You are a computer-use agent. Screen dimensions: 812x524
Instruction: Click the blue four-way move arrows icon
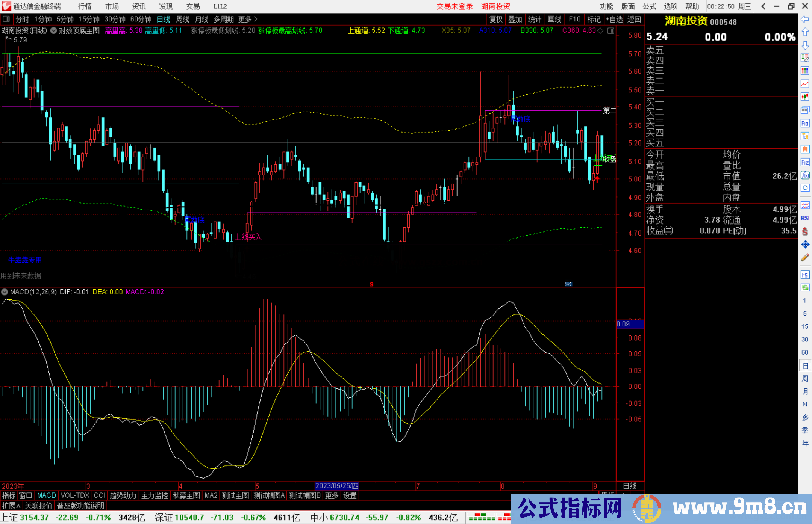[x=805, y=245]
